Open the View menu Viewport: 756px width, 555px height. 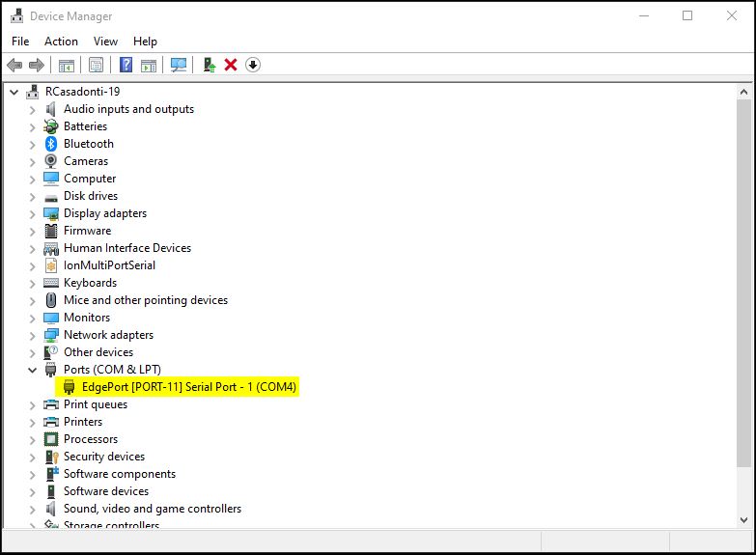[x=105, y=42]
